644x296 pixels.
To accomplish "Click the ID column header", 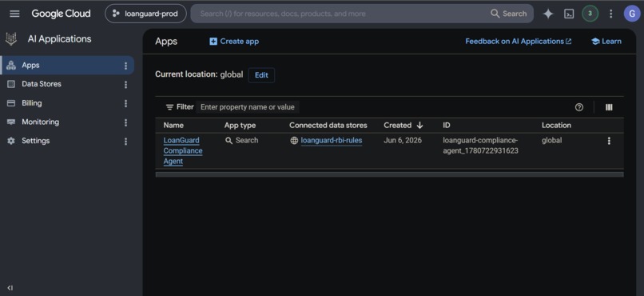I will (447, 126).
